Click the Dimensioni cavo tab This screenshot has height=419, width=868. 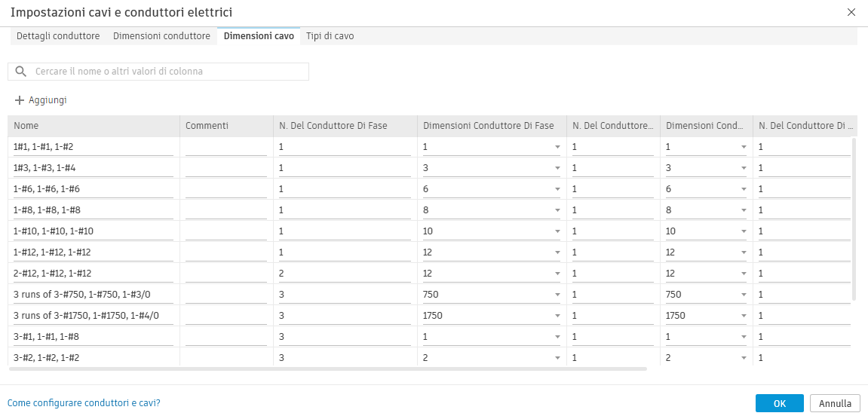tap(259, 36)
